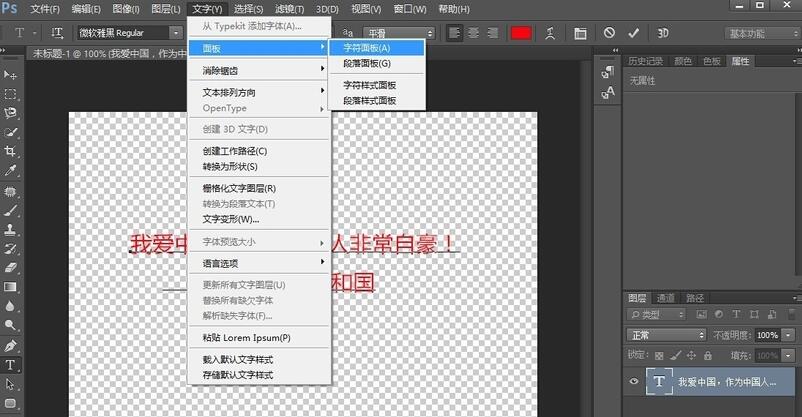Filter layers by type layers
The height and width of the screenshot is (417, 802).
click(x=736, y=314)
